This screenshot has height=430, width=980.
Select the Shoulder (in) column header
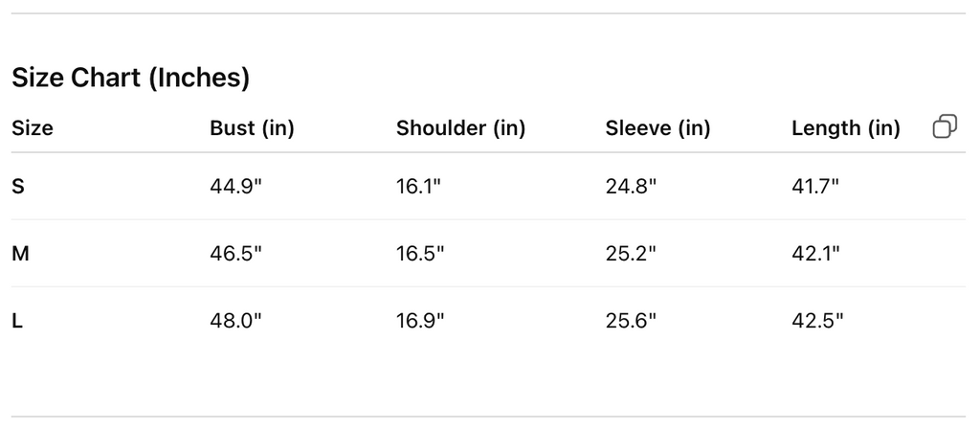pos(460,128)
